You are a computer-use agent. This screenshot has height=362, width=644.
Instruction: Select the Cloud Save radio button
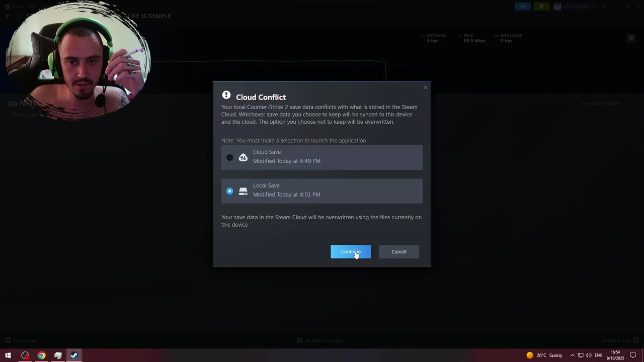tap(229, 158)
